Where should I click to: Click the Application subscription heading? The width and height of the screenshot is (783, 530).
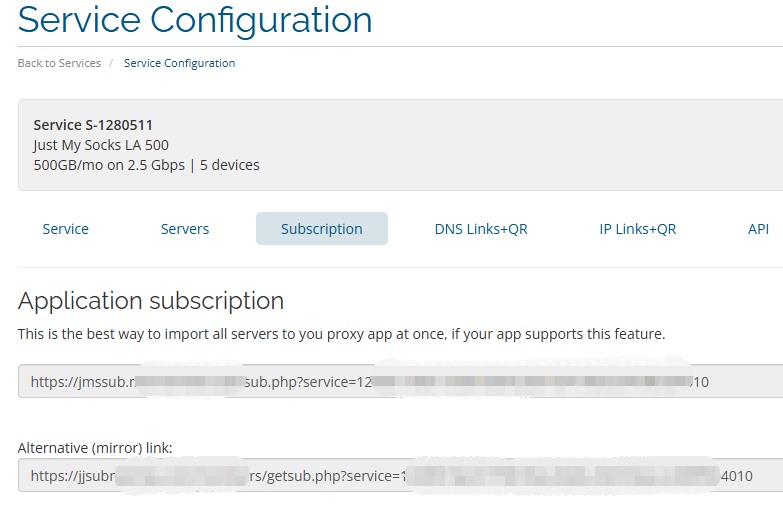[151, 301]
